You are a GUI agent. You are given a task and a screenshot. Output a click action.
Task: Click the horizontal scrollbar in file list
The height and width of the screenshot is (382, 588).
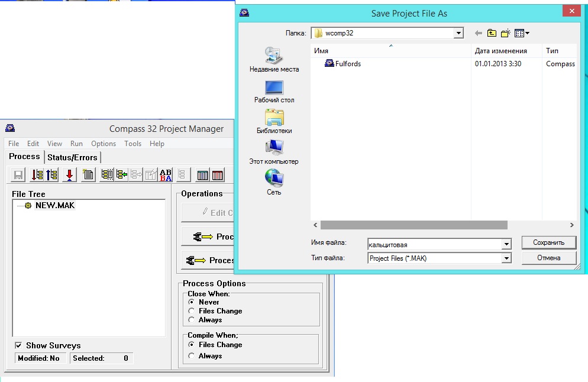(x=414, y=225)
